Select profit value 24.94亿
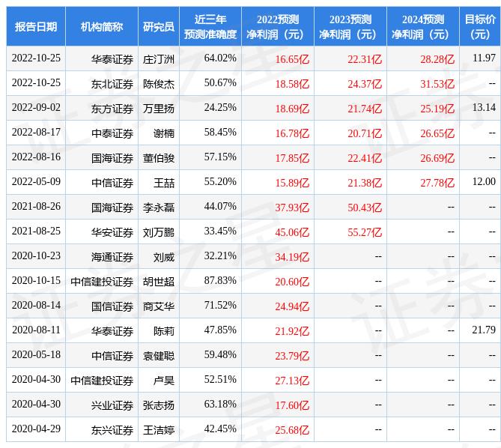Screen dimensions: 501x448 (292, 306)
